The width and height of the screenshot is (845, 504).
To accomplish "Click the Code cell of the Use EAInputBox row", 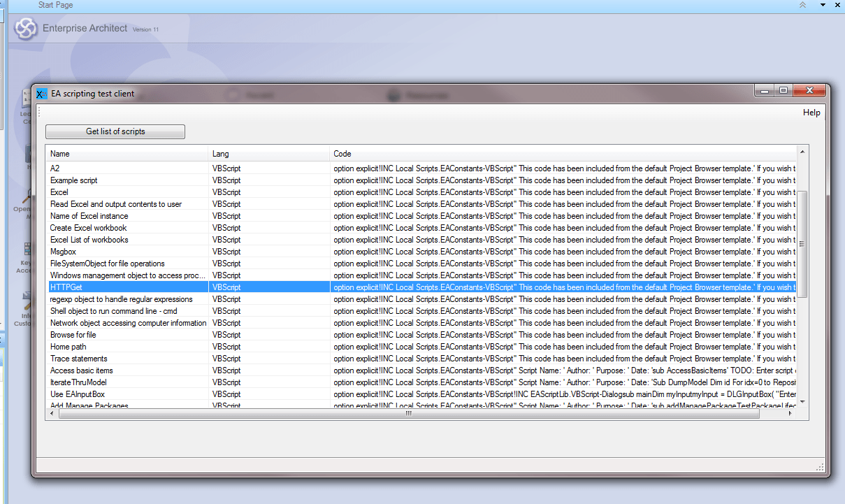I will (x=563, y=394).
